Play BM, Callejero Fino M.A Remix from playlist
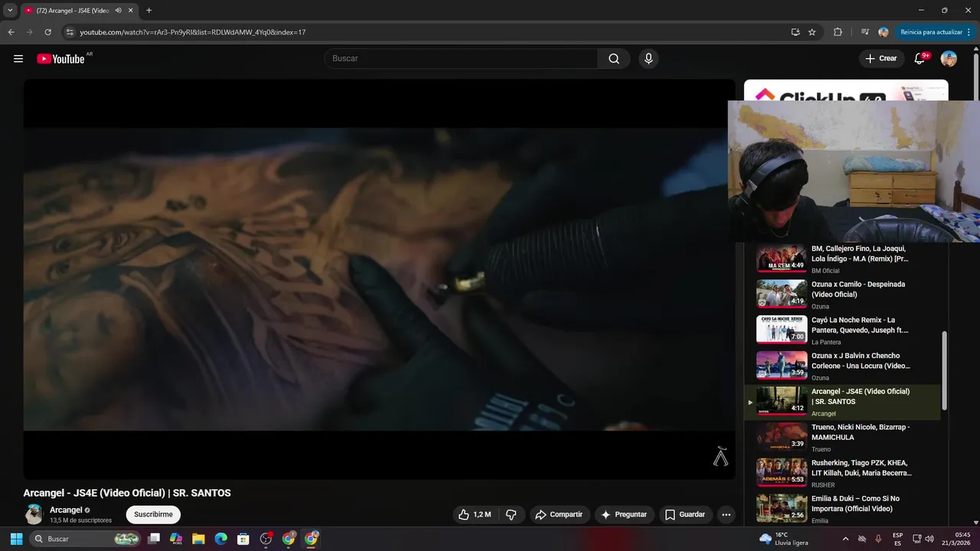This screenshot has width=980, height=551. tap(842, 259)
